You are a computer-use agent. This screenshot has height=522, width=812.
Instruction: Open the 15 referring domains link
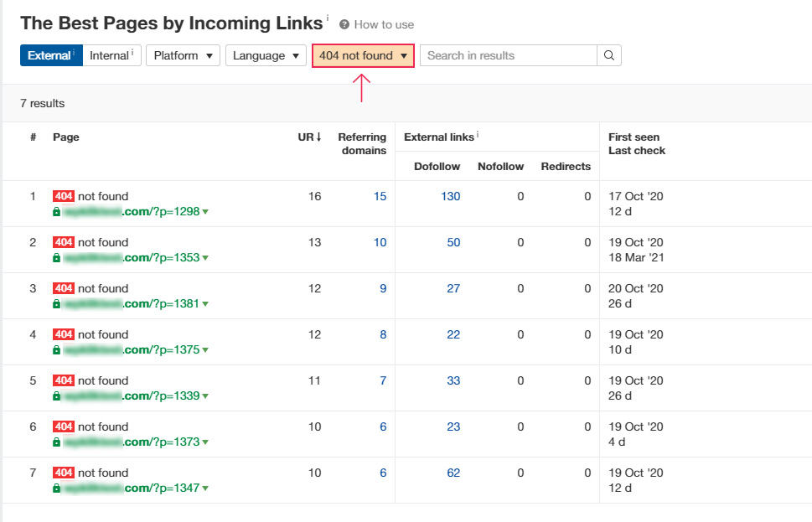pos(380,196)
